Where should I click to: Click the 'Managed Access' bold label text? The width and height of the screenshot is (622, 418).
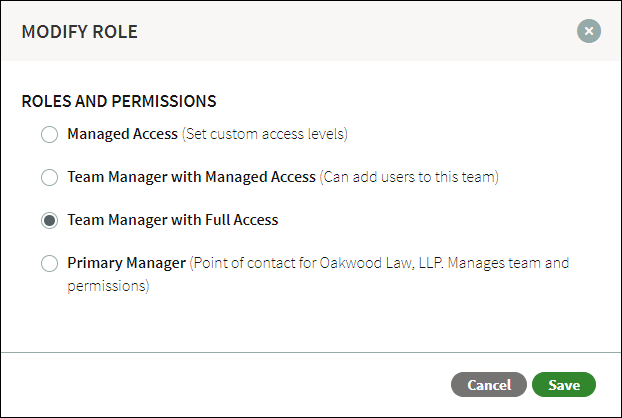pos(123,134)
